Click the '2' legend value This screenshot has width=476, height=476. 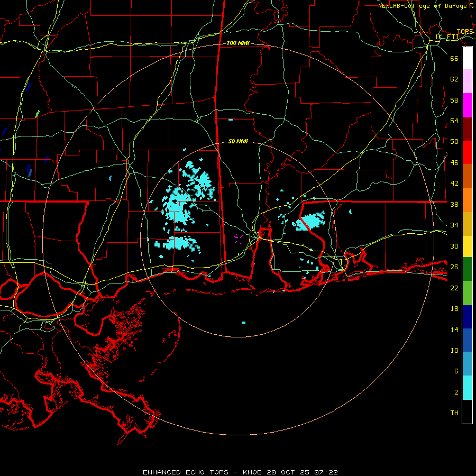tap(456, 392)
